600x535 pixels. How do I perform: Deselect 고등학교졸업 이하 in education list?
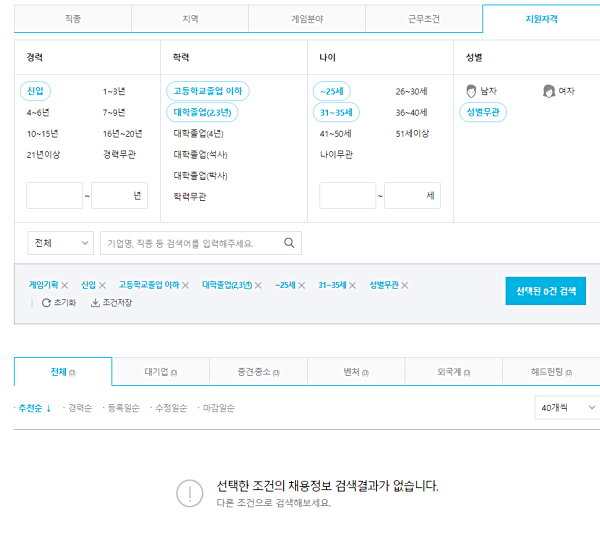208,91
